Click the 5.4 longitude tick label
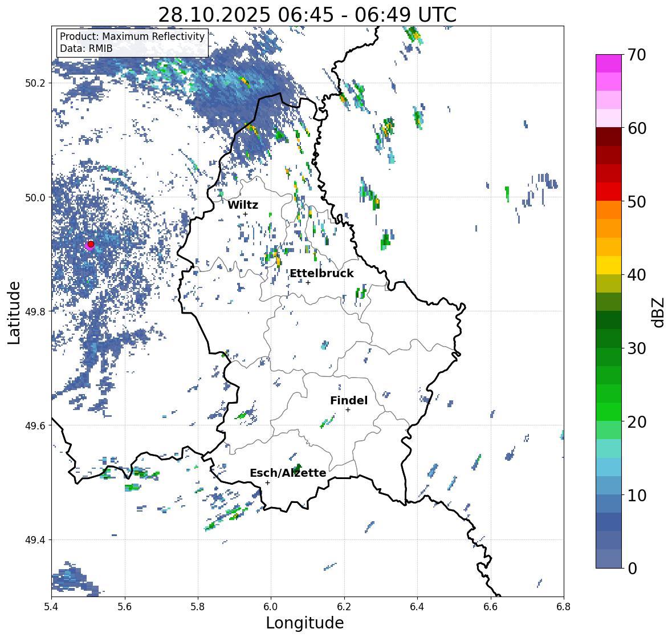672x637 pixels. [51, 607]
